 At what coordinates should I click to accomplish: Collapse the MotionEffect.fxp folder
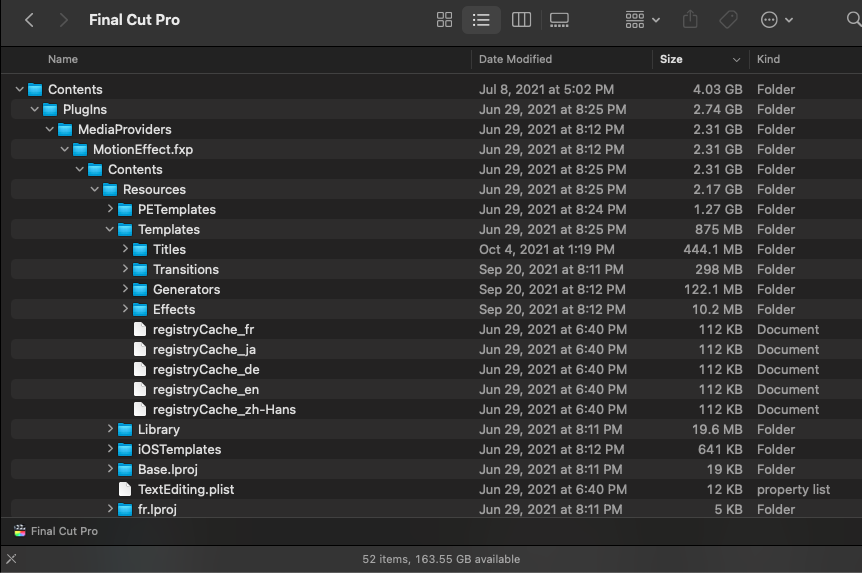point(64,149)
